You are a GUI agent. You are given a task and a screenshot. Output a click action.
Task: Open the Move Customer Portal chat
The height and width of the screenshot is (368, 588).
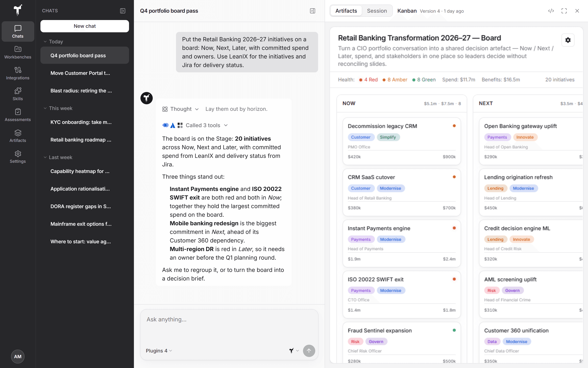pos(85,73)
